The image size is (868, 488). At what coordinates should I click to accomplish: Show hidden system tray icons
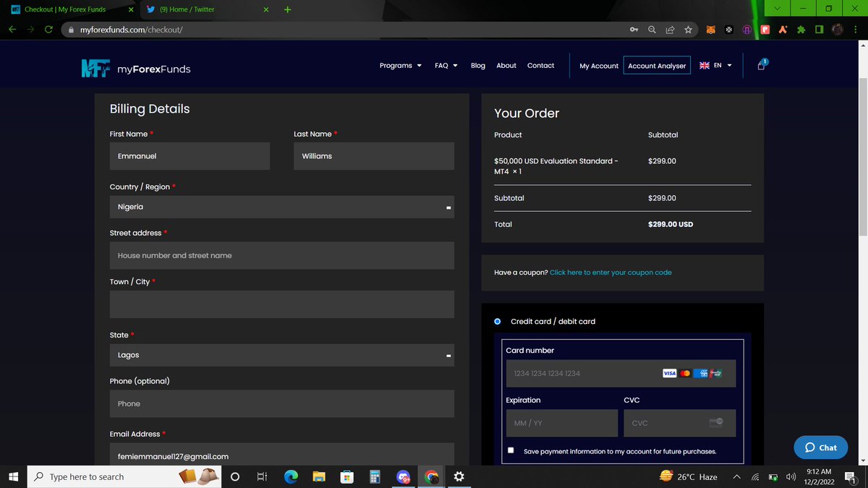tap(736, 477)
